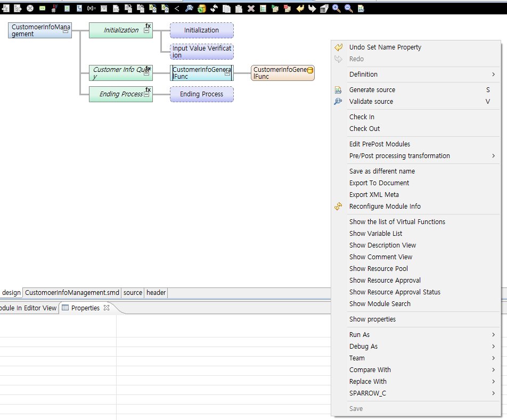507x420 pixels.
Task: Click the database icon on orange CustomerInfoGeneralFunc node
Action: pyautogui.click(x=310, y=70)
